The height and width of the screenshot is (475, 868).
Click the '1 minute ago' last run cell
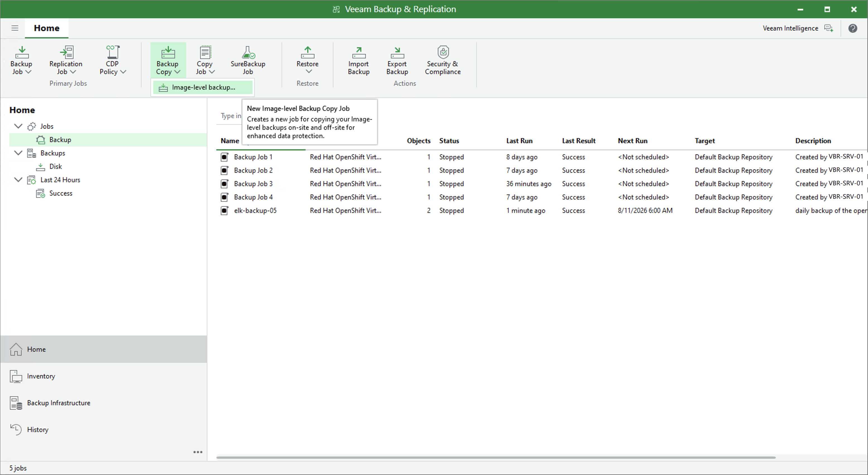click(525, 211)
